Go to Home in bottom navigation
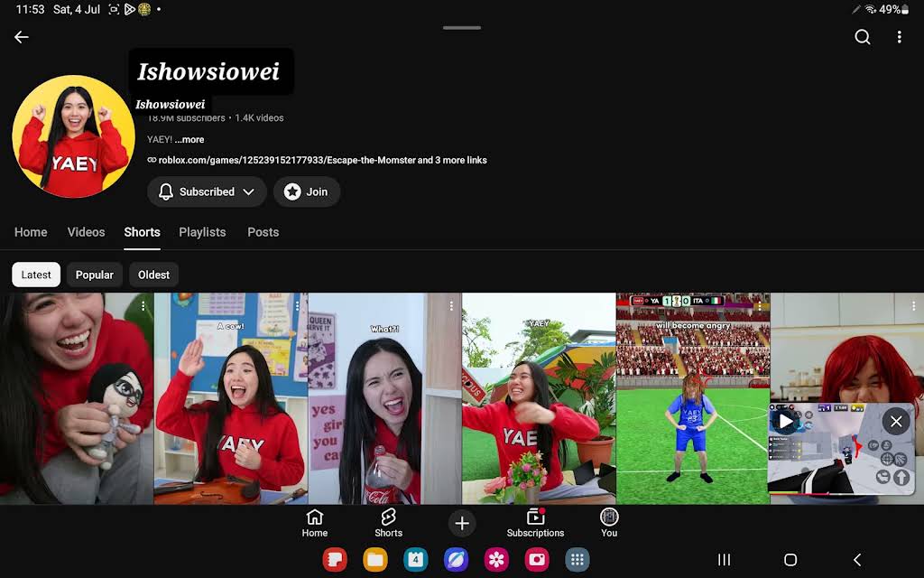The width and height of the screenshot is (924, 578). (315, 523)
